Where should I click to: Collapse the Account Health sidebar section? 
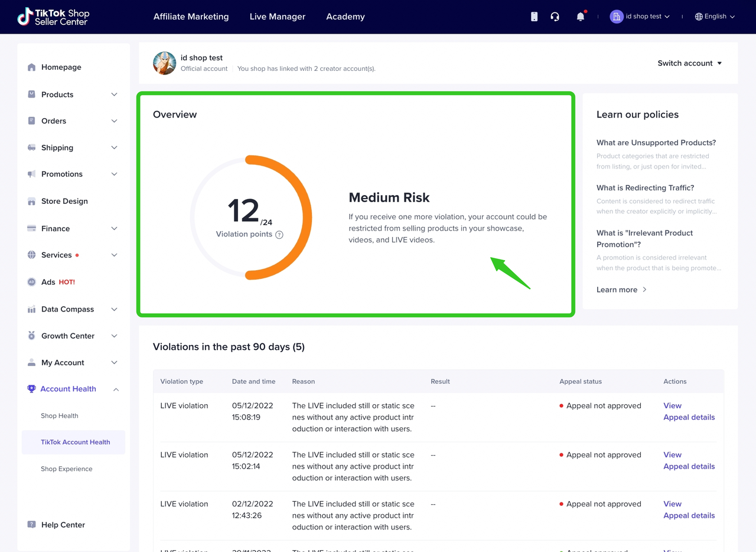click(116, 389)
